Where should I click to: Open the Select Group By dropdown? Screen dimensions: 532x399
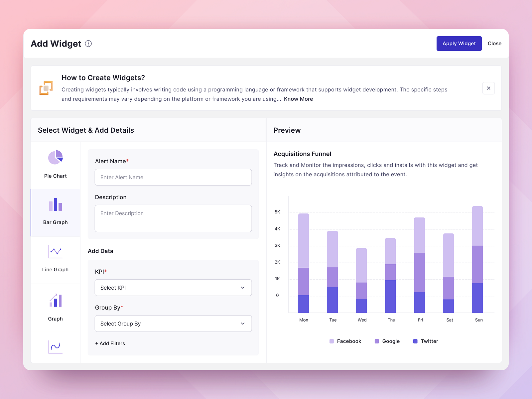[173, 324]
